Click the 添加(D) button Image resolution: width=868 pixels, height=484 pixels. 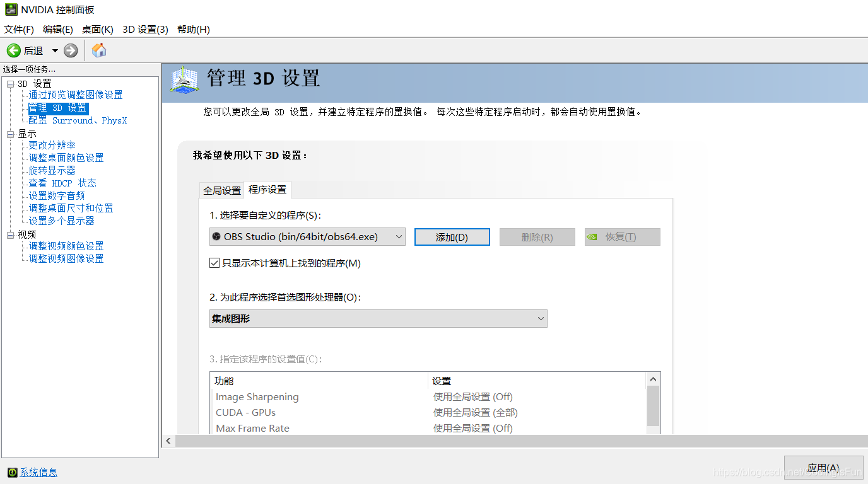[452, 237]
